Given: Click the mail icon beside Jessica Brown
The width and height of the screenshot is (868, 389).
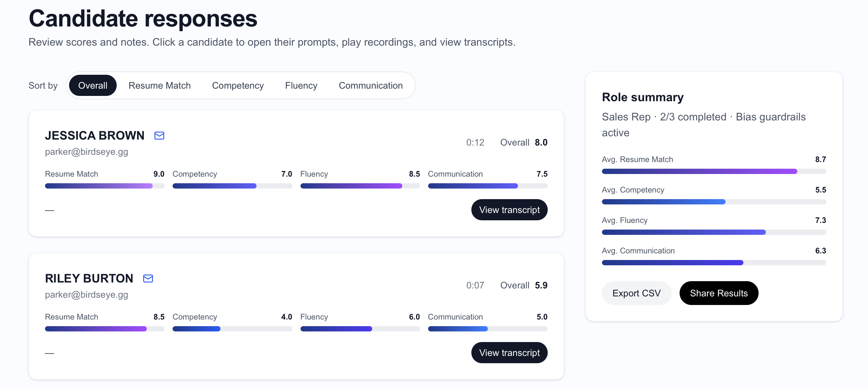Looking at the screenshot, I should click(159, 136).
